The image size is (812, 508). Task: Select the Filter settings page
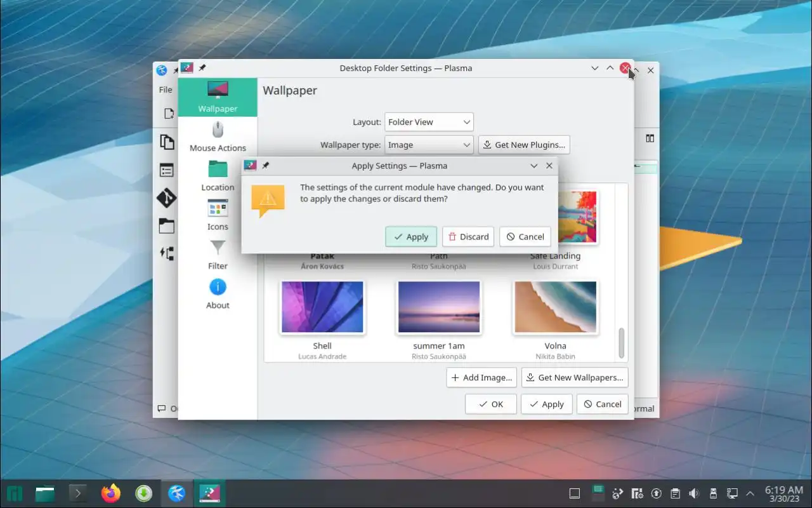pos(218,255)
